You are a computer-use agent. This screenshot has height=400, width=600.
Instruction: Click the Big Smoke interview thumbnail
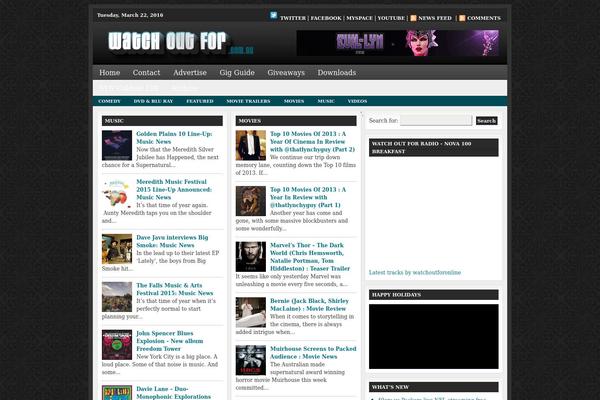[117, 249]
